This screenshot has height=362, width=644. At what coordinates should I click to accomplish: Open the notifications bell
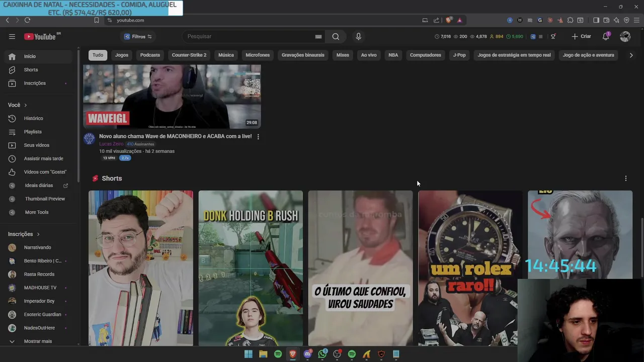pyautogui.click(x=606, y=36)
